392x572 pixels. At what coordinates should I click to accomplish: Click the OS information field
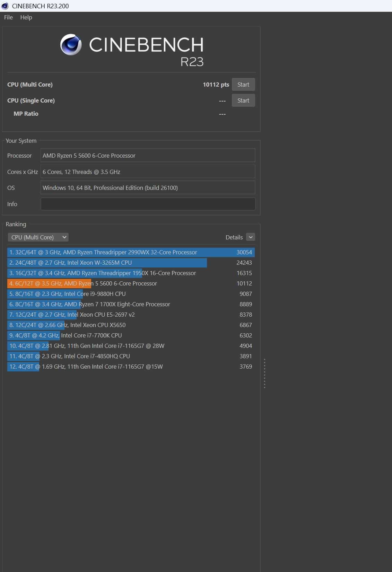coord(148,188)
